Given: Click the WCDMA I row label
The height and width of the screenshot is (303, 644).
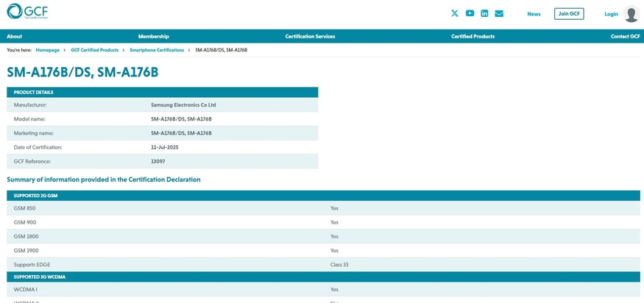Looking at the screenshot, I should (26, 290).
